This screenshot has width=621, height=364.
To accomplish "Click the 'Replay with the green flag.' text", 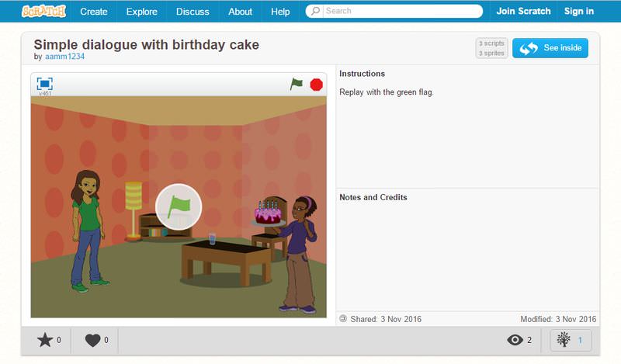I will [387, 92].
